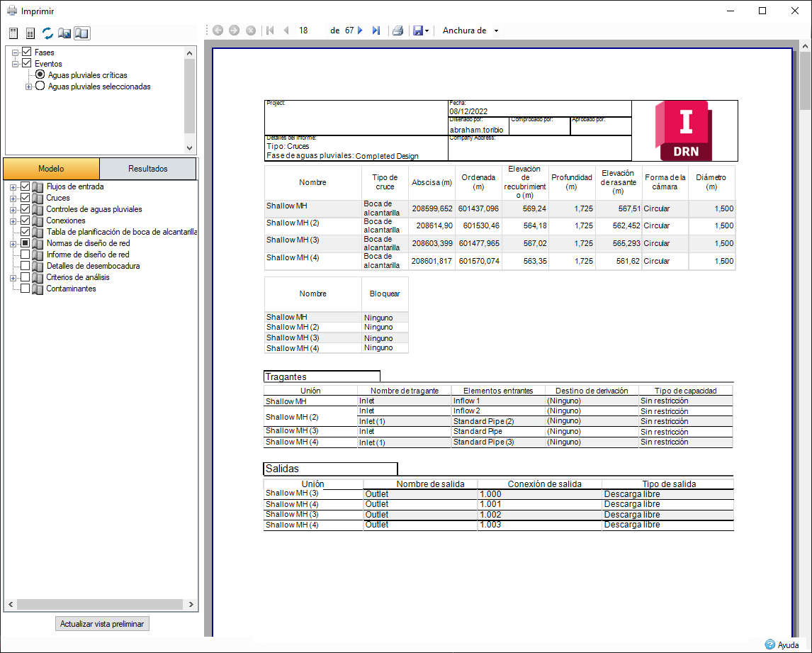Viewport: 812px width, 653px height.
Task: Check Informe de diseño de red checkbox
Action: coord(25,255)
